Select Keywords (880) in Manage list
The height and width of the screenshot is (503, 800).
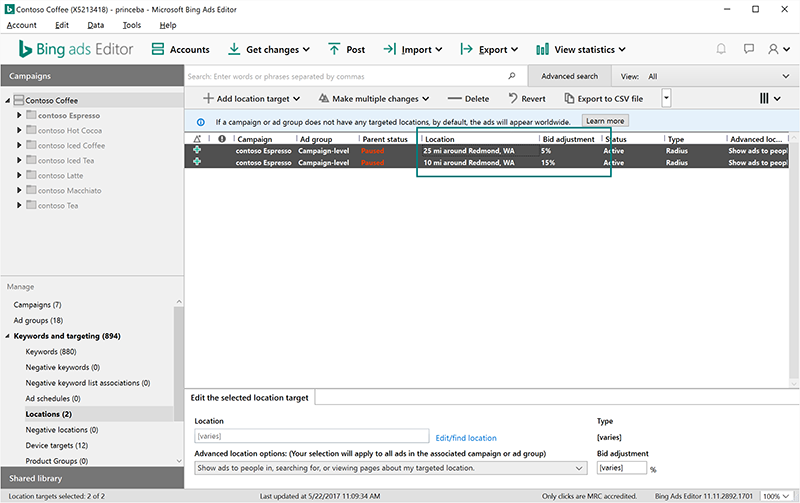(x=51, y=351)
